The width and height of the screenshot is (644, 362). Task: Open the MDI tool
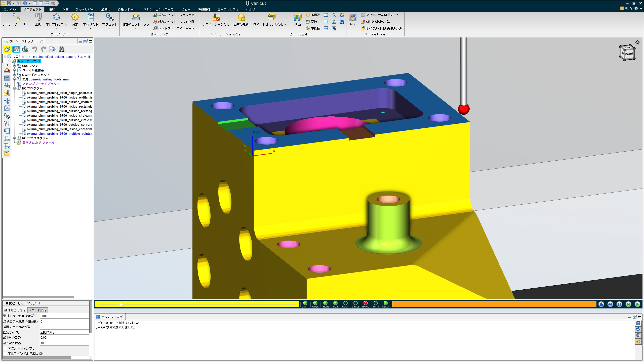[x=353, y=19]
